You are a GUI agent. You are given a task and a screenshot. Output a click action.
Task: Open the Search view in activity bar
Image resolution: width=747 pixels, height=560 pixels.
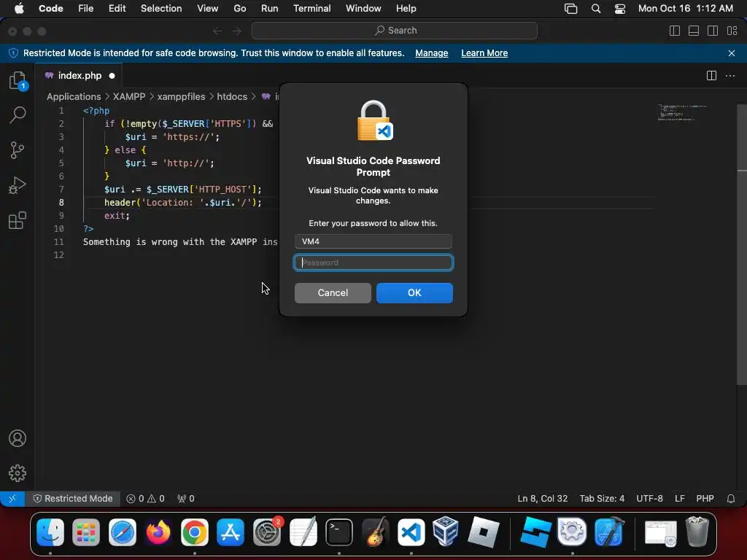click(18, 114)
